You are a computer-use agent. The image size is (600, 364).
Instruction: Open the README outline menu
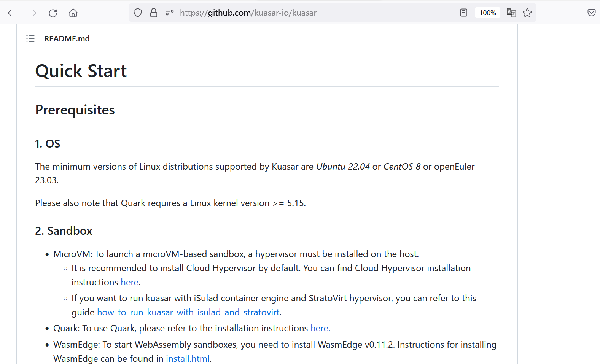click(x=30, y=39)
